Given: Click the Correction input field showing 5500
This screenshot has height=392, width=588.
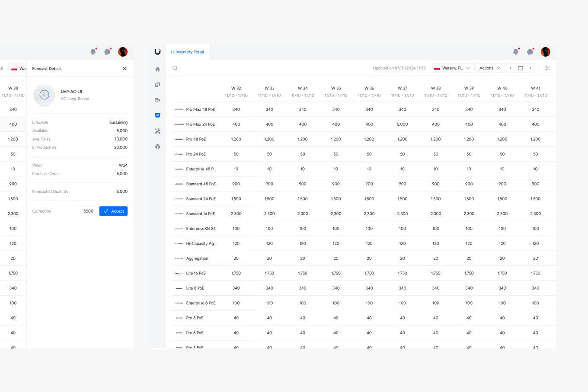Looking at the screenshot, I should coord(88,211).
